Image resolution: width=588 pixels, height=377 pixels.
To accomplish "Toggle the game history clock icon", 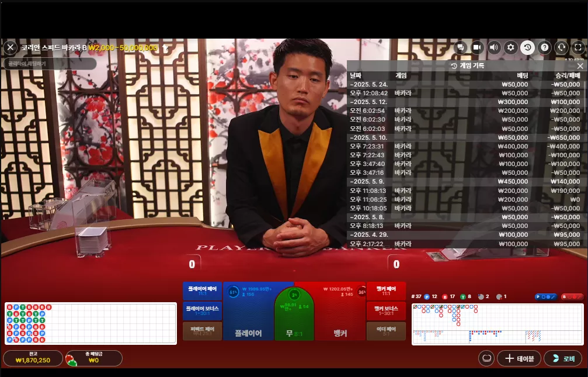I will tap(527, 47).
